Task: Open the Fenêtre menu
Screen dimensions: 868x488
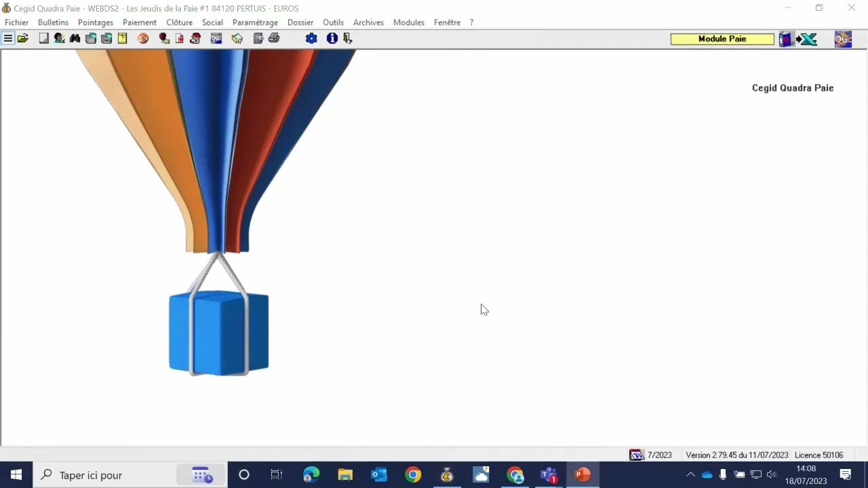Action: tap(447, 22)
